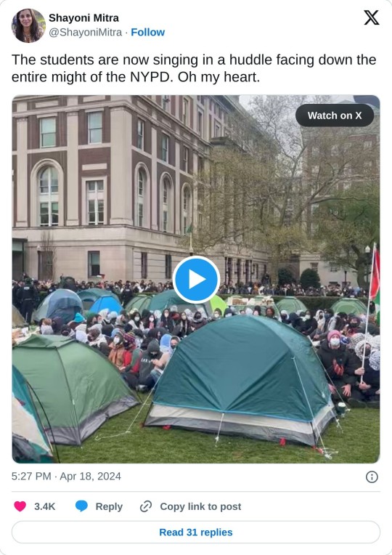Open the info circle icon
Screen dimensions: 392x555
point(372,477)
